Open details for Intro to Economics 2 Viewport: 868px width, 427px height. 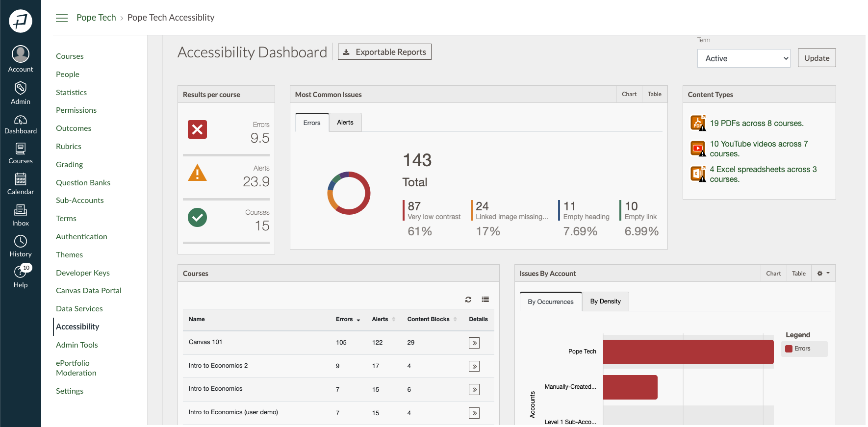point(474,366)
